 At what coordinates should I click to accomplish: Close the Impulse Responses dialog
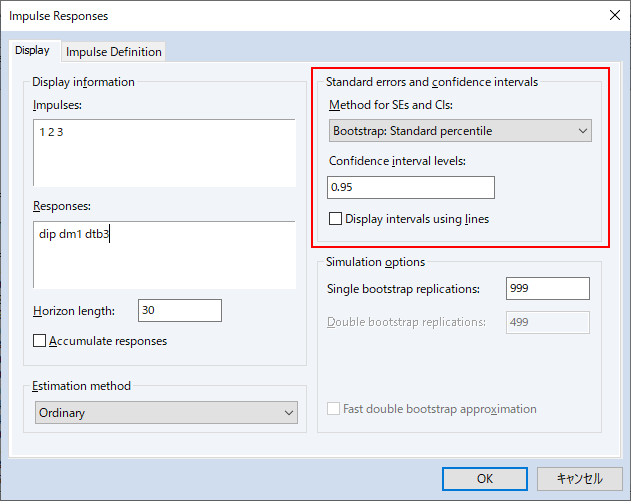tap(615, 15)
